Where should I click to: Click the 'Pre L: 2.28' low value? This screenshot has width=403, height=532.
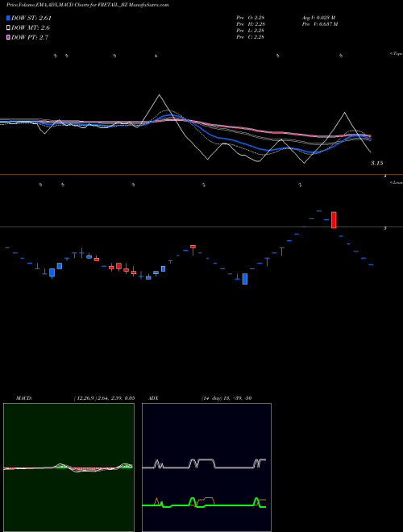[x=251, y=30]
